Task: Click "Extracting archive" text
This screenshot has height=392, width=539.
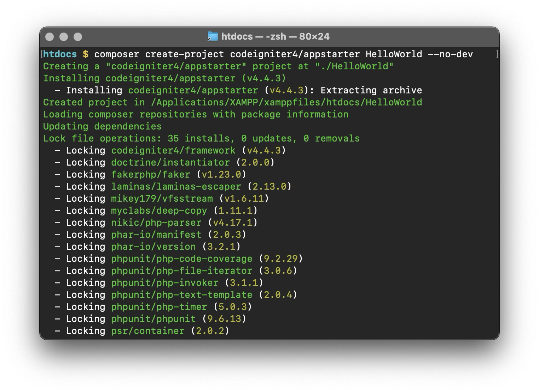Action: (x=371, y=90)
